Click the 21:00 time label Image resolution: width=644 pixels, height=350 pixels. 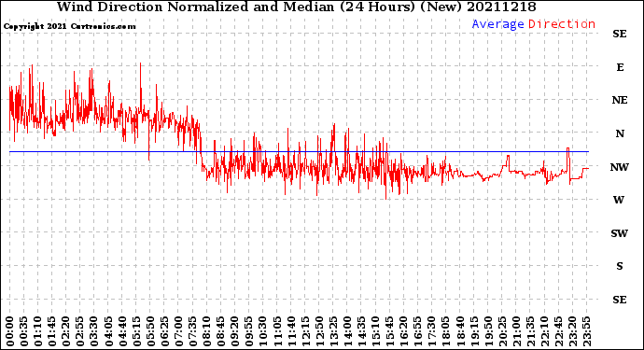click(x=516, y=331)
